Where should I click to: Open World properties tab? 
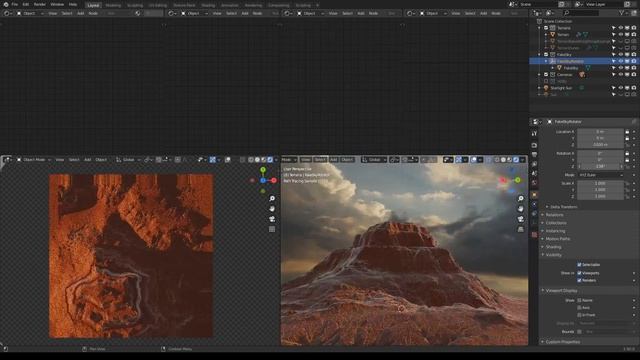[534, 183]
